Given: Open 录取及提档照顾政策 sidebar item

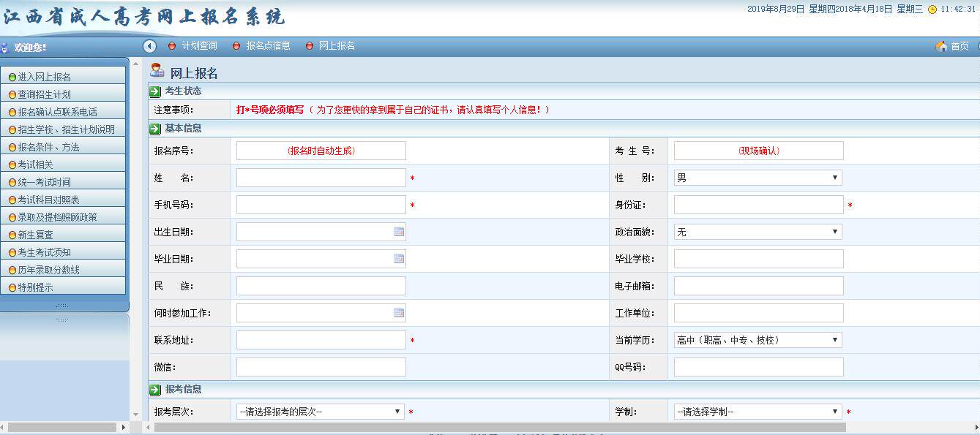Looking at the screenshot, I should [64, 216].
